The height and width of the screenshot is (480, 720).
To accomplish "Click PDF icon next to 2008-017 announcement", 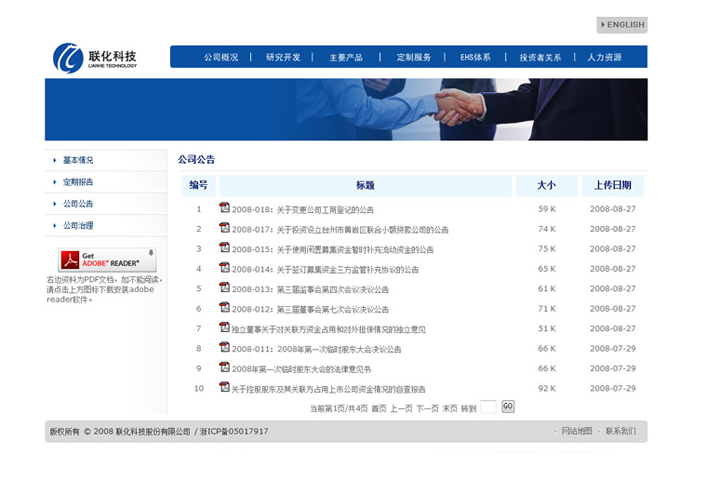I will [225, 228].
